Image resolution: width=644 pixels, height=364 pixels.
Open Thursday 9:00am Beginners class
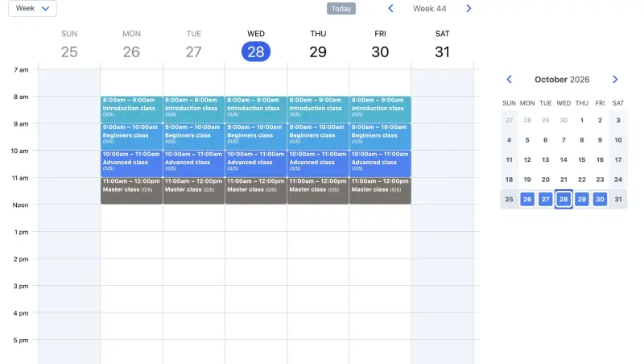[x=318, y=136]
